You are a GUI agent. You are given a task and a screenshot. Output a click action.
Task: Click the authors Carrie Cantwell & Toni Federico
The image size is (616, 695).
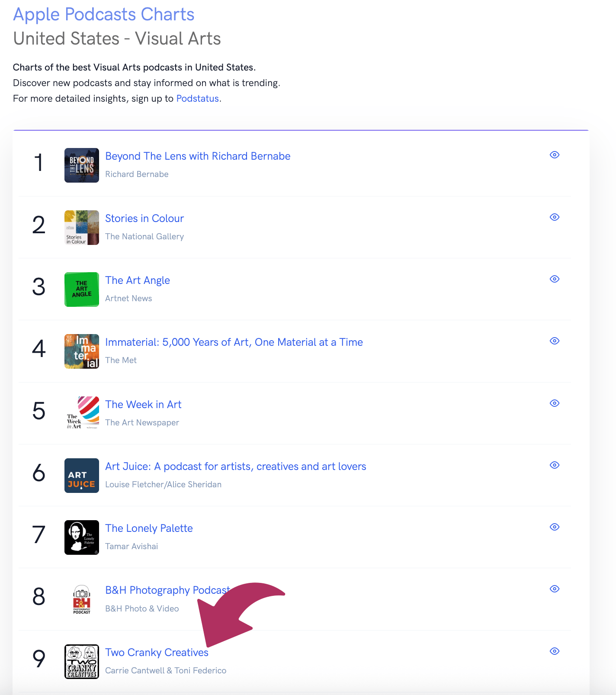point(166,671)
